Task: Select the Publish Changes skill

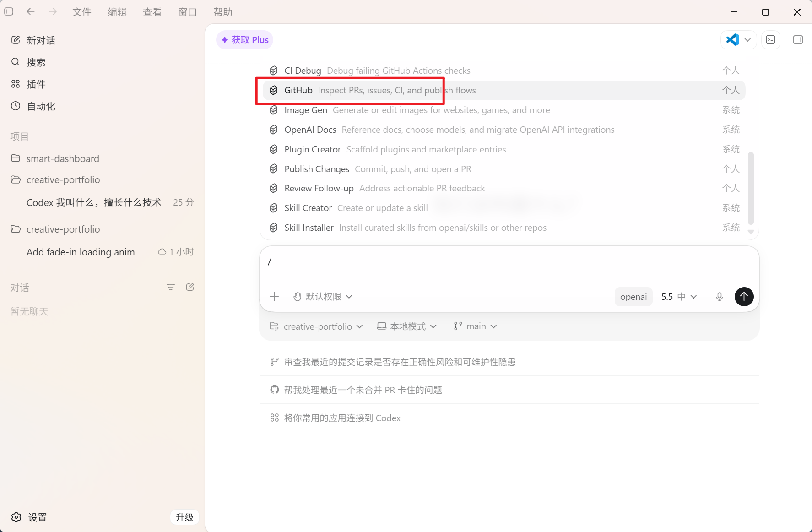Action: point(504,169)
